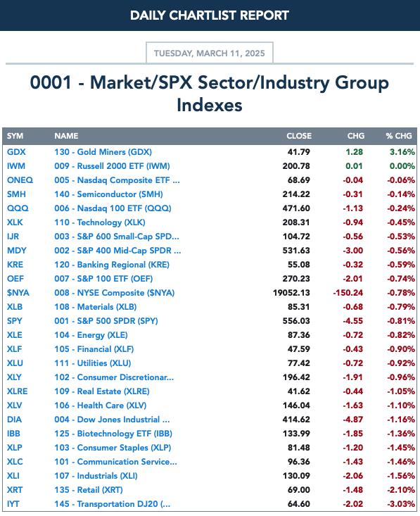Click the NAME column header
Screen dimensions: 420x516
(66, 136)
